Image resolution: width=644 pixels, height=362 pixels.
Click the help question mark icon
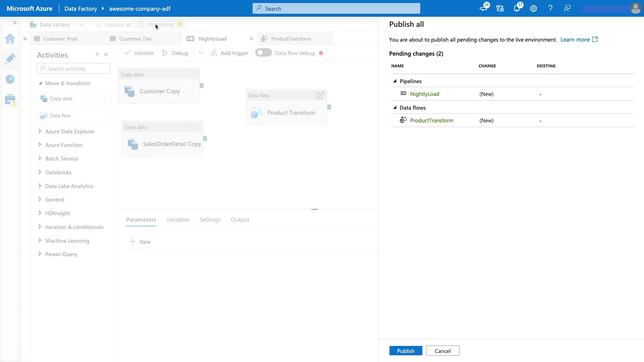(550, 9)
